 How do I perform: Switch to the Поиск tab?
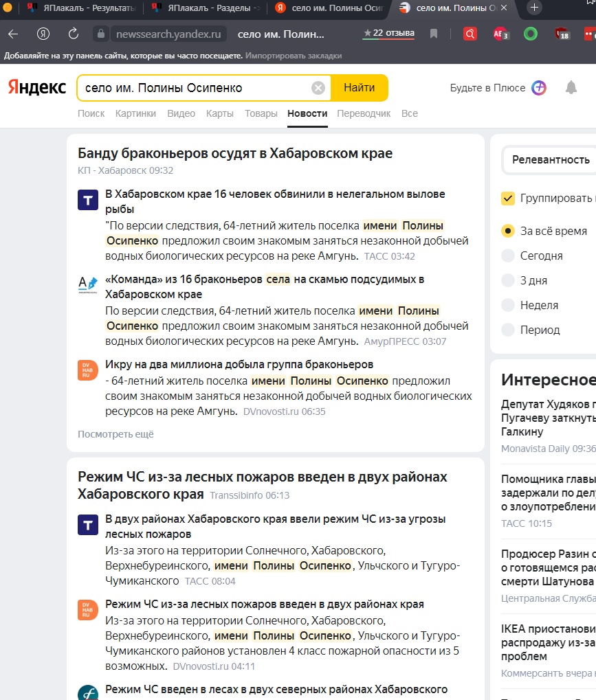coord(91,113)
